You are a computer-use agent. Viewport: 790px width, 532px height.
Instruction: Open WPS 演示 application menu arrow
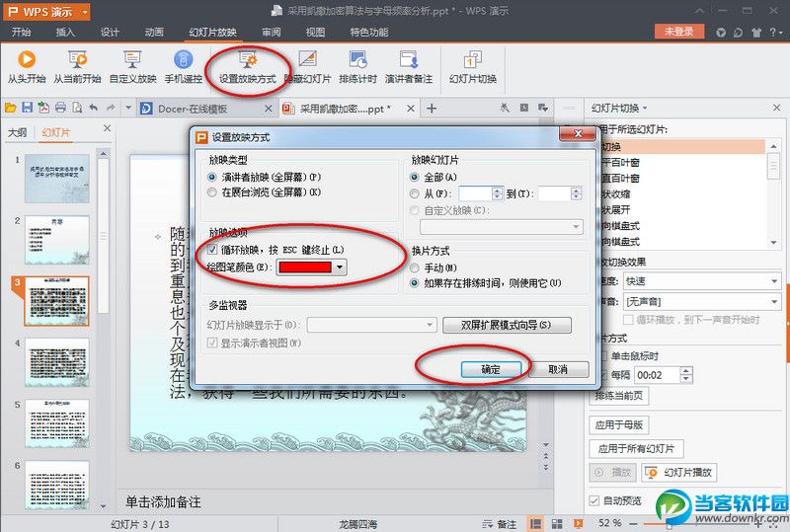[x=84, y=12]
